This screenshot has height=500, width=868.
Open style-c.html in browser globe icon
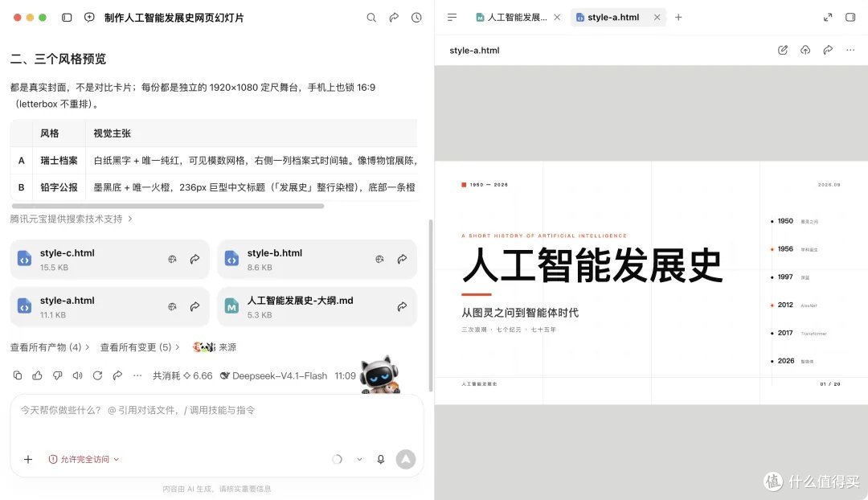coord(172,259)
